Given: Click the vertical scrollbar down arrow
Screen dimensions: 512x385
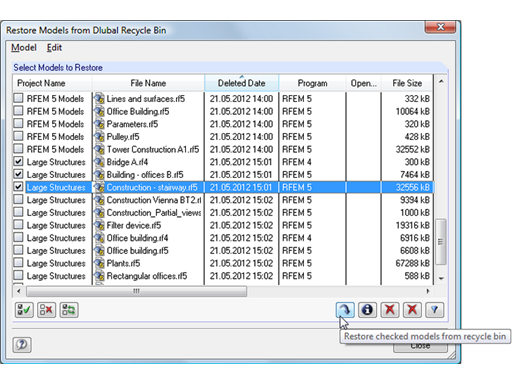Looking at the screenshot, I should pyautogui.click(x=441, y=278).
